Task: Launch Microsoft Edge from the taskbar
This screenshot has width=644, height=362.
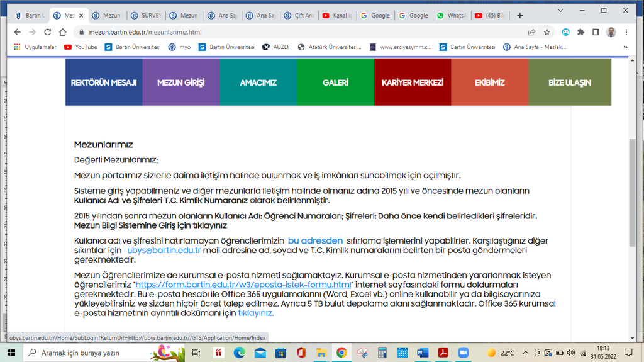Action: click(240, 353)
